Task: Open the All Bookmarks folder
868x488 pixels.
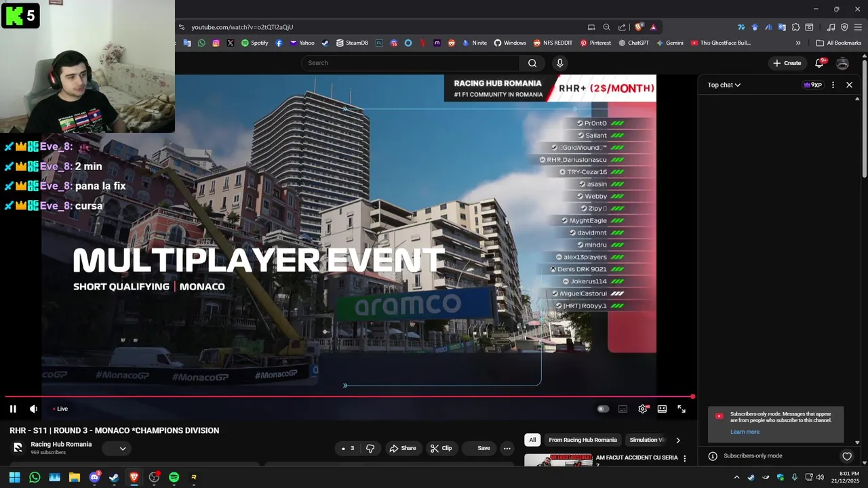Action: point(839,43)
